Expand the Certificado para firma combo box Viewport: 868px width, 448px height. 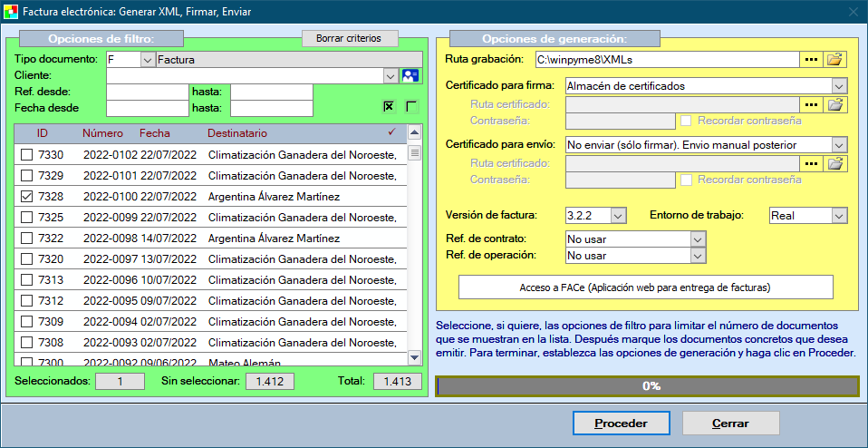click(x=838, y=86)
